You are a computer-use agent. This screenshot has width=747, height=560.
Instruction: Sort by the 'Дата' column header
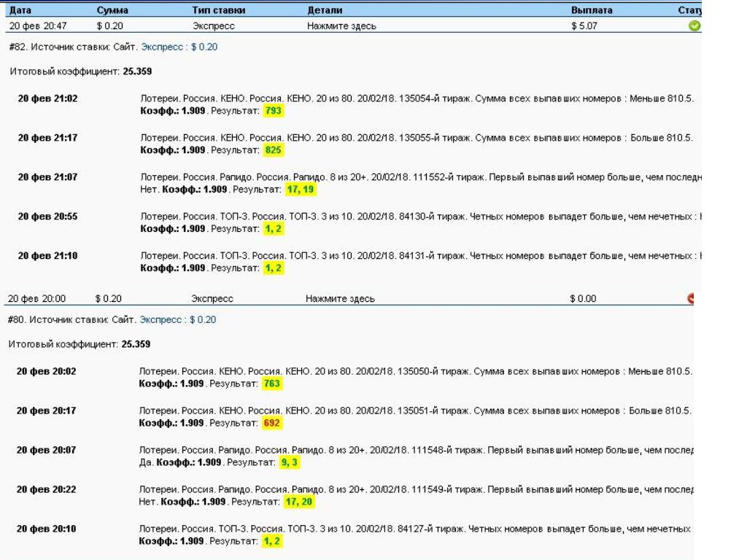[20, 10]
